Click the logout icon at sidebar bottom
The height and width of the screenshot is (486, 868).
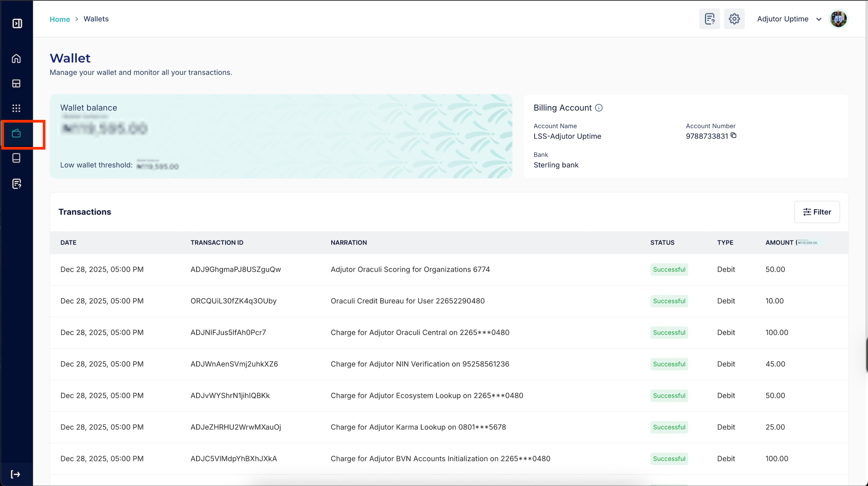click(x=16, y=474)
